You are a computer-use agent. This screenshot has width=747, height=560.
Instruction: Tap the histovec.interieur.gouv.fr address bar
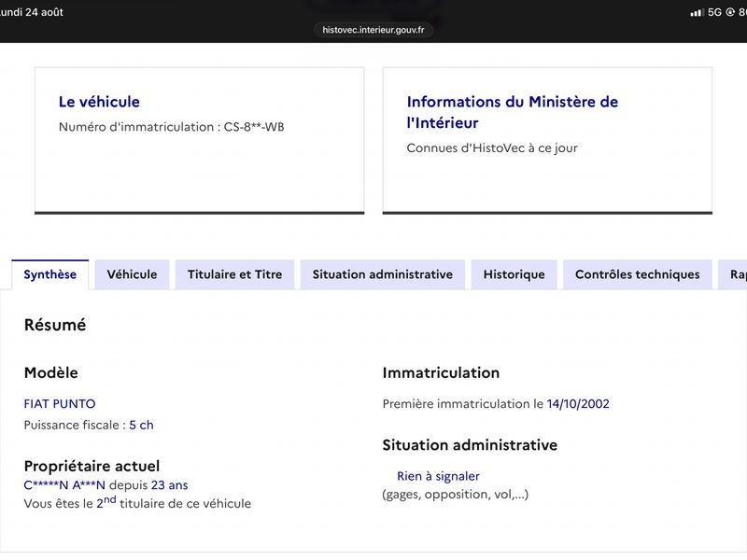pyautogui.click(x=373, y=30)
